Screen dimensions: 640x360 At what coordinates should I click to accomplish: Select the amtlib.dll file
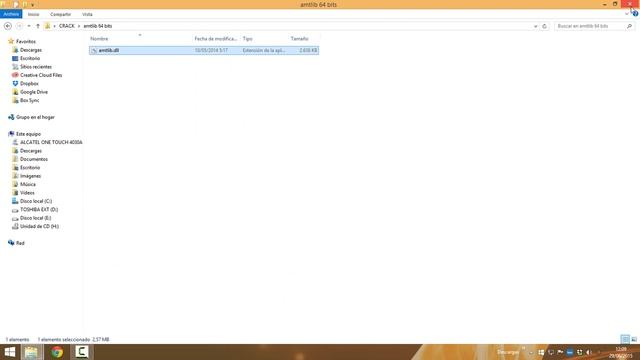click(204, 51)
